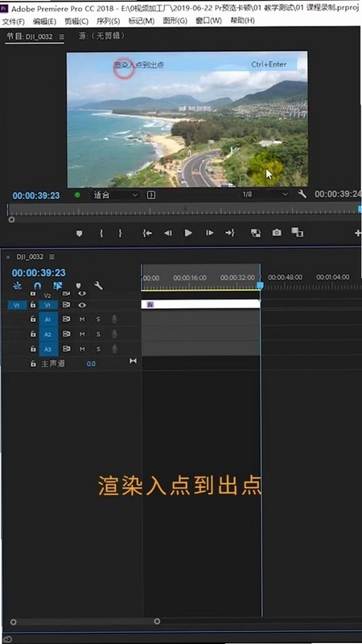Add marker in Program monitor transport bar
This screenshot has height=644, width=362.
(x=79, y=233)
